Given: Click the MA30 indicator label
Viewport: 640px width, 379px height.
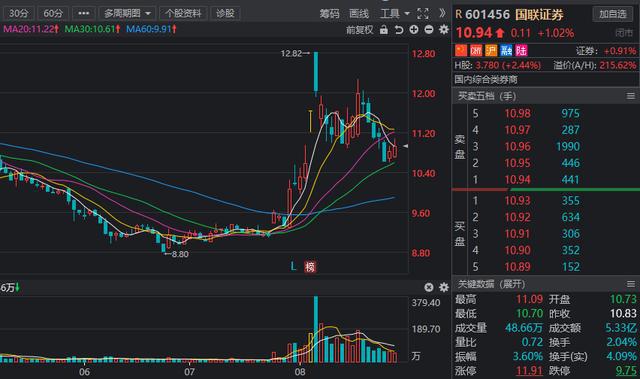Looking at the screenshot, I should pyautogui.click(x=92, y=29).
